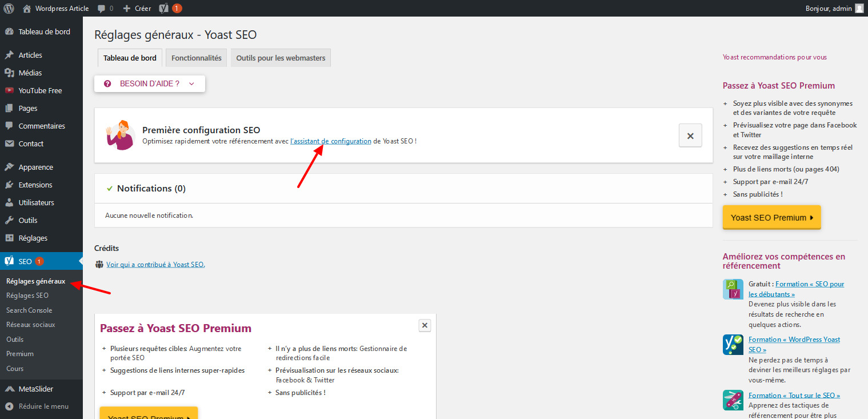The width and height of the screenshot is (868, 419).
Task: Click SEO pour les débutants course thumbnail
Action: 733,289
